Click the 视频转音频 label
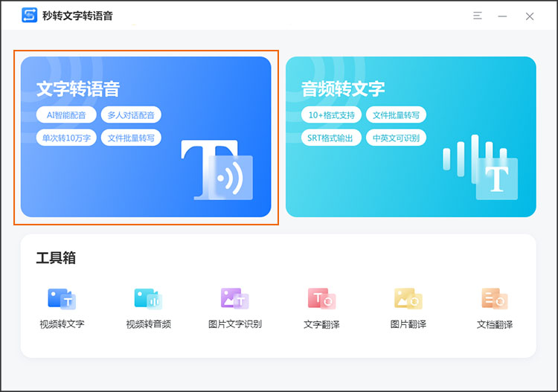 pos(148,324)
